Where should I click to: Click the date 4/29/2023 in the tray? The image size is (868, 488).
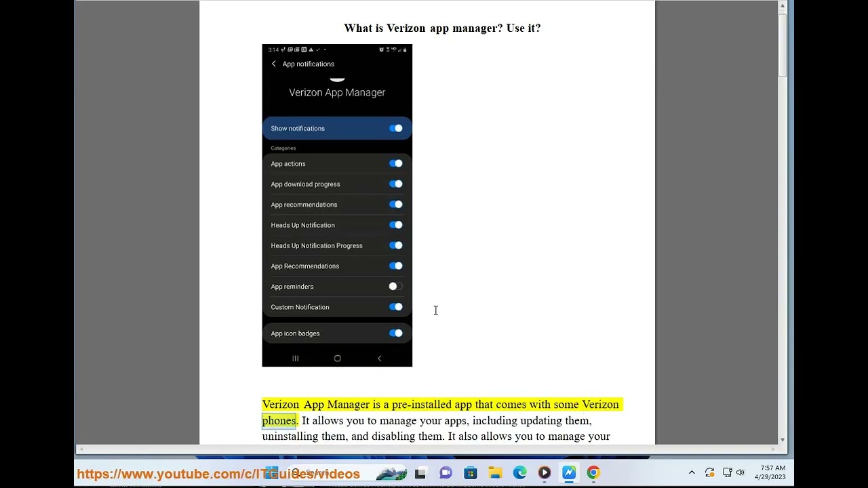click(770, 477)
